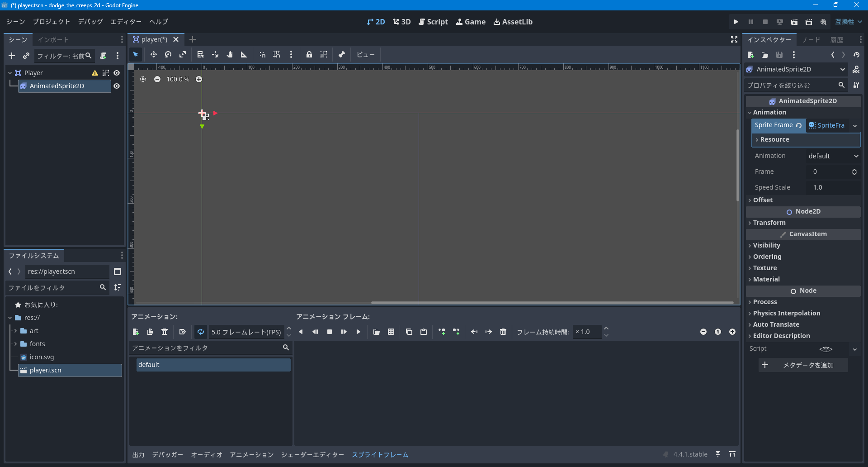Click the Player node warning icon
This screenshot has width=868, height=467.
click(x=95, y=73)
